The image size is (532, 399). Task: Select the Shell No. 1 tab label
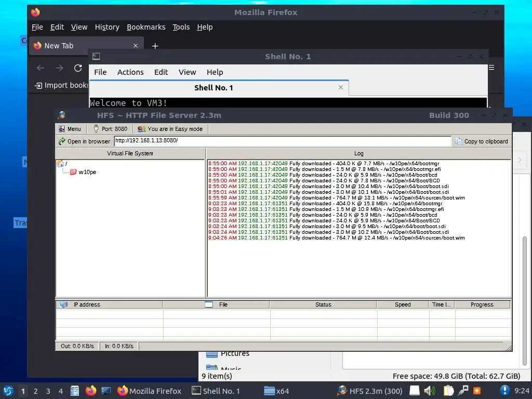click(x=214, y=88)
